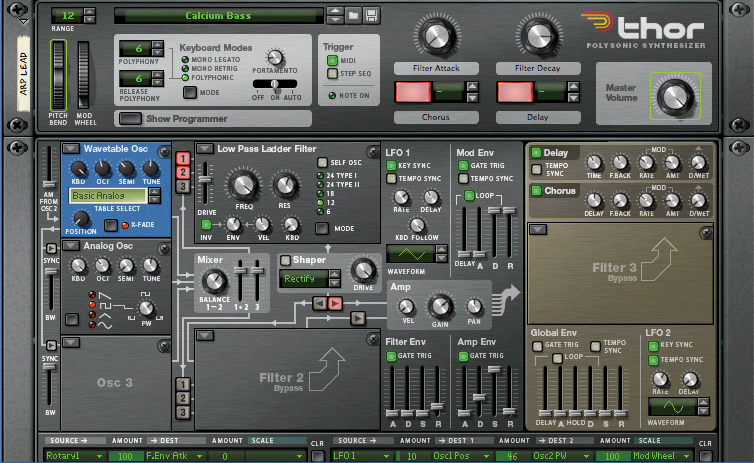
Task: Route Osc 1 to Filter 1 button
Action: [x=183, y=158]
